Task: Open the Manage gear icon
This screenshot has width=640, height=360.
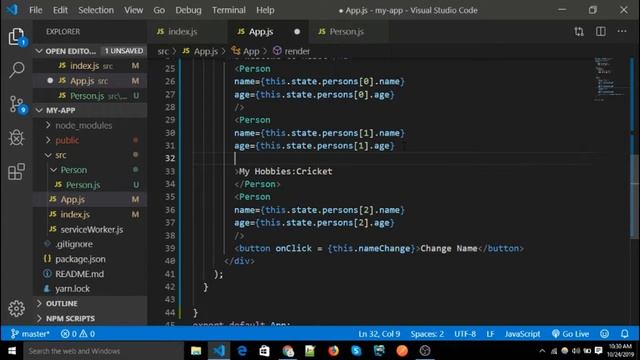Action: (x=16, y=309)
